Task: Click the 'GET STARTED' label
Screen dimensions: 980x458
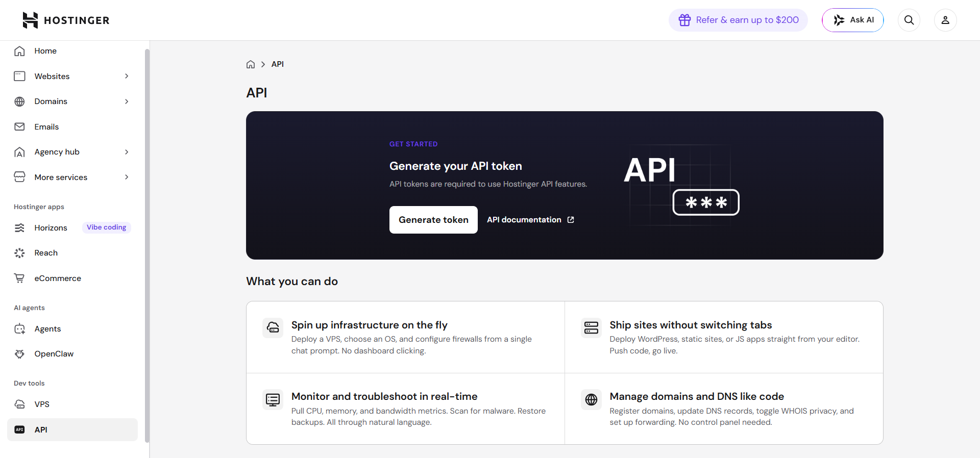Action: point(413,144)
